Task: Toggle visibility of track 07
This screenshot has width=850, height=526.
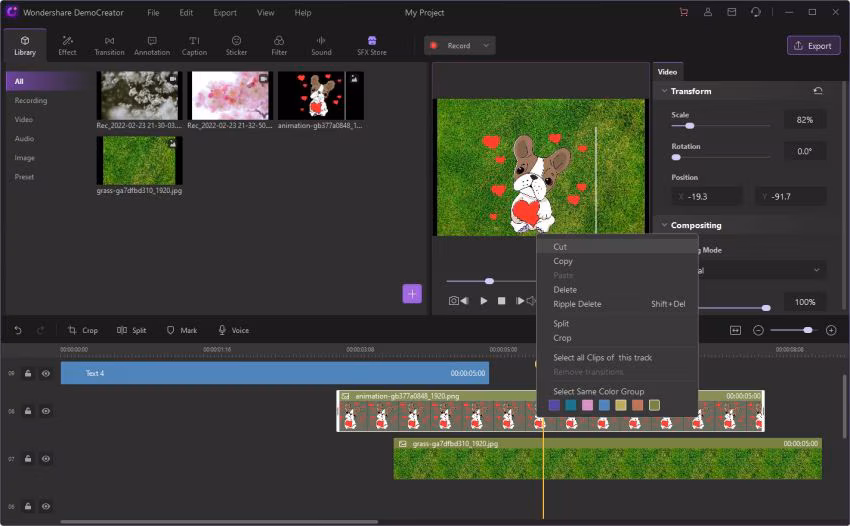Action: click(46, 459)
